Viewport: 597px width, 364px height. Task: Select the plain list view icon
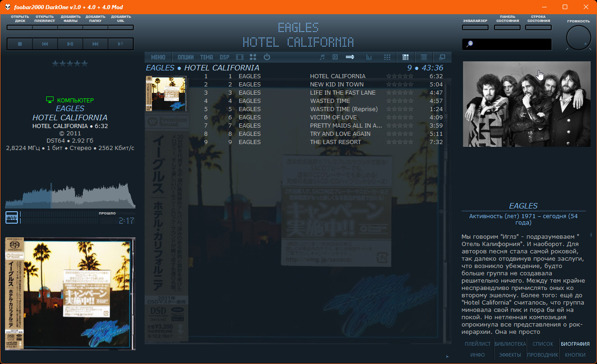(x=424, y=57)
